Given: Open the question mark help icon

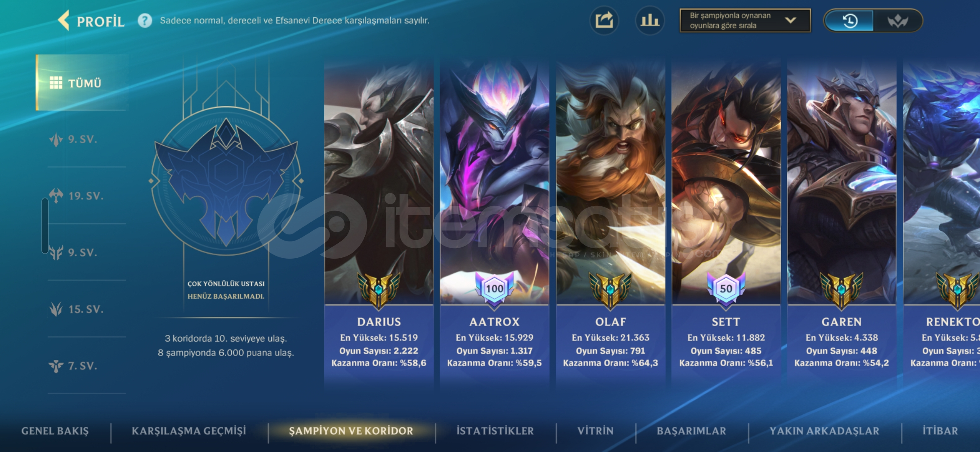Looking at the screenshot, I should 145,21.
